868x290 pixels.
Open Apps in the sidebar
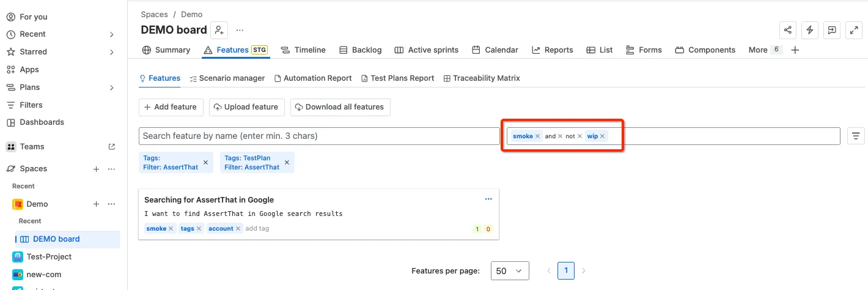[x=23, y=70]
